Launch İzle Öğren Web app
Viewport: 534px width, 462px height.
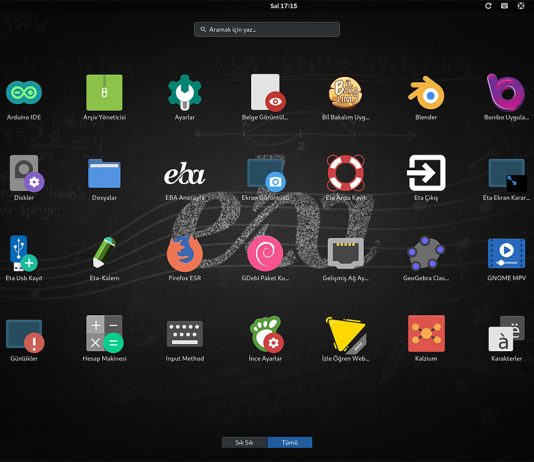click(x=345, y=335)
